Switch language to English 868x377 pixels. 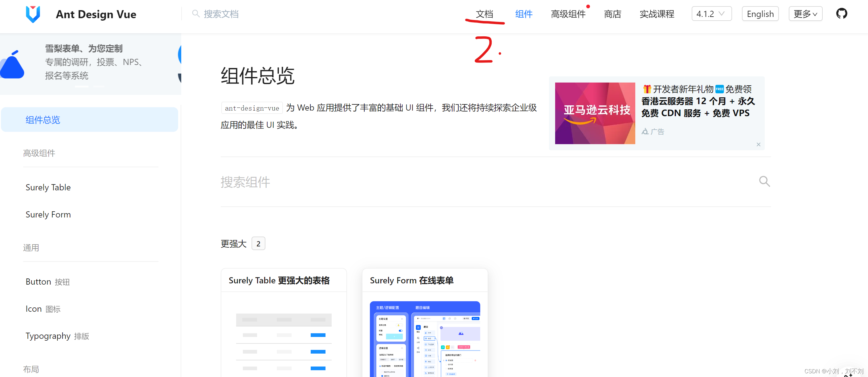click(x=760, y=14)
